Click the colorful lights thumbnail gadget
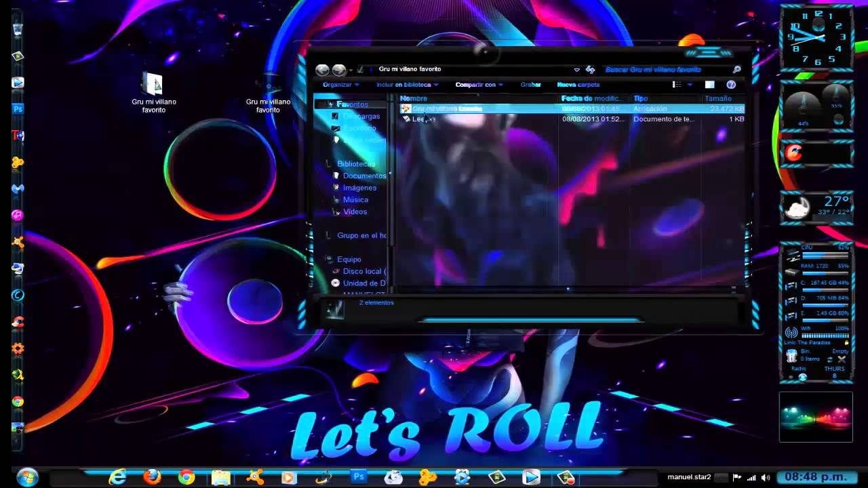This screenshot has height=488, width=868. [816, 417]
